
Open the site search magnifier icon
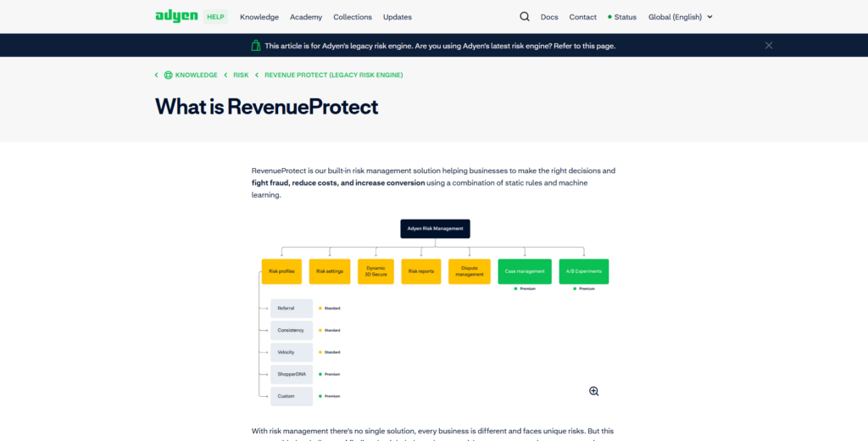pyautogui.click(x=525, y=17)
